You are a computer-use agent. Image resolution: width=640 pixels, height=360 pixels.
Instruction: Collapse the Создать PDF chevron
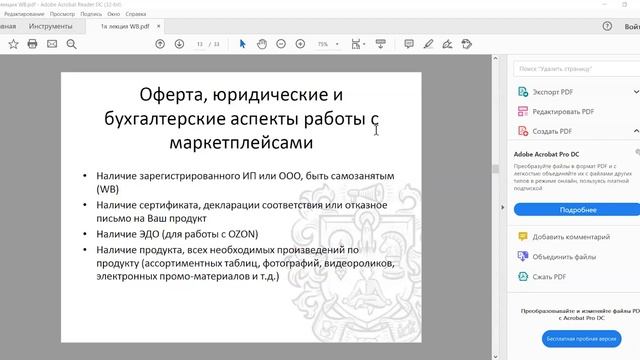(x=636, y=131)
